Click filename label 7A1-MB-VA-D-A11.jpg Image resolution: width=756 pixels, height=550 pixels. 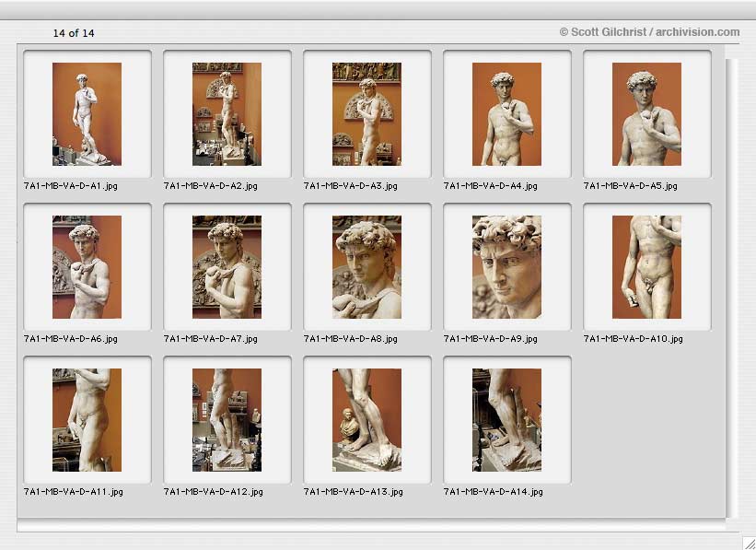[74, 492]
